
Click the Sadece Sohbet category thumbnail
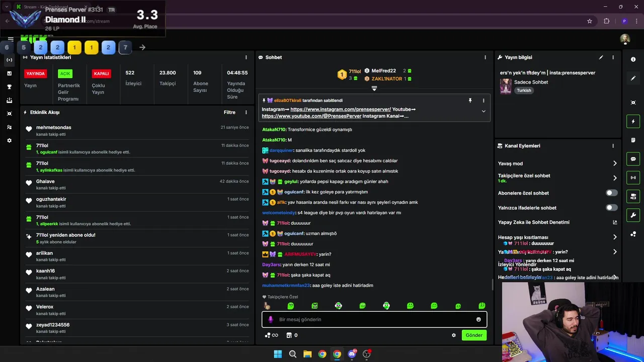pyautogui.click(x=506, y=86)
